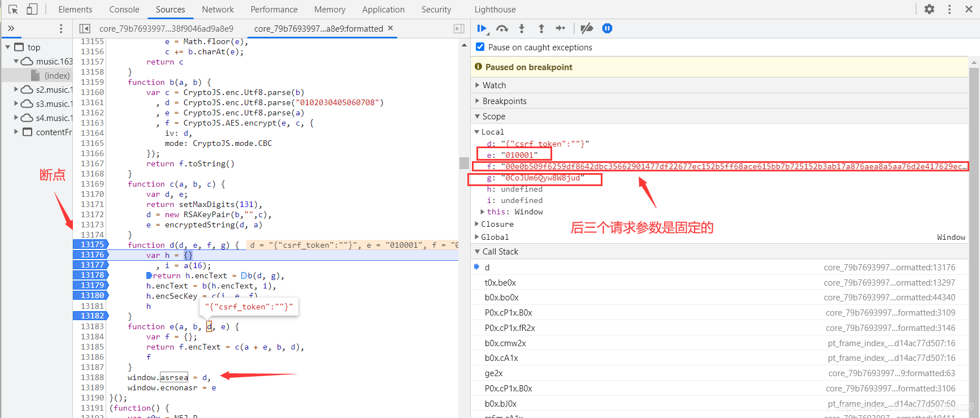Toggle breakpoint on line 13179

[90, 285]
